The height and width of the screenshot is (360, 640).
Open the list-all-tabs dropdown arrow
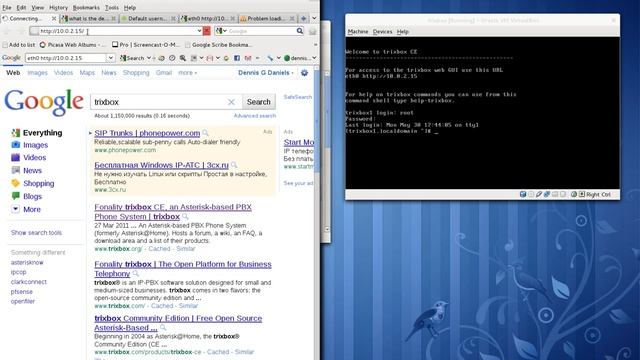(314, 18)
